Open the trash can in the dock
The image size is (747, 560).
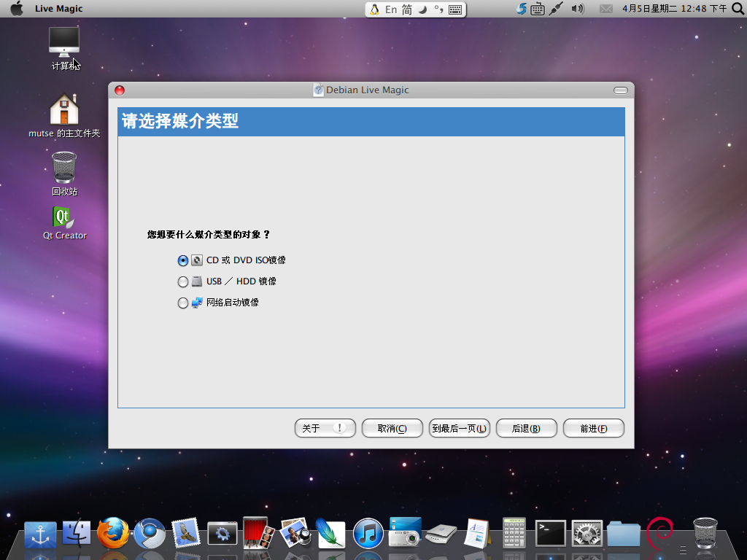(x=705, y=533)
